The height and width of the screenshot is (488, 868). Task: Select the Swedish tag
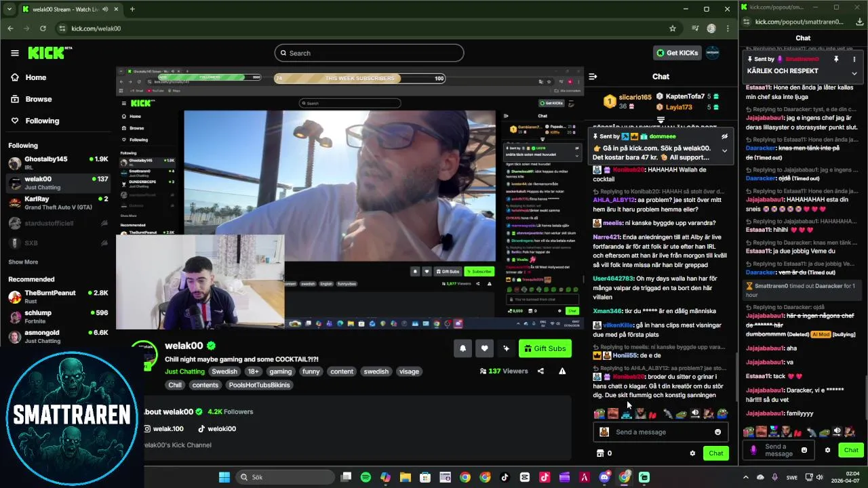pos(224,371)
